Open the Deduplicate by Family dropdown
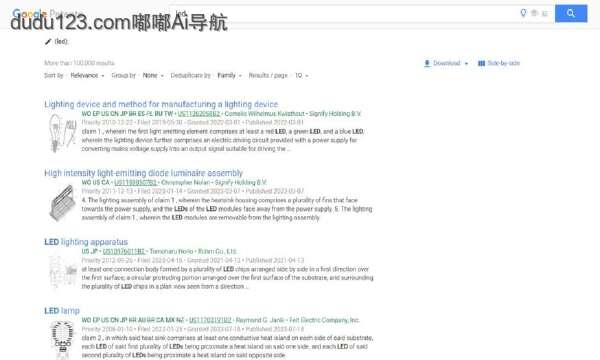 (x=230, y=75)
